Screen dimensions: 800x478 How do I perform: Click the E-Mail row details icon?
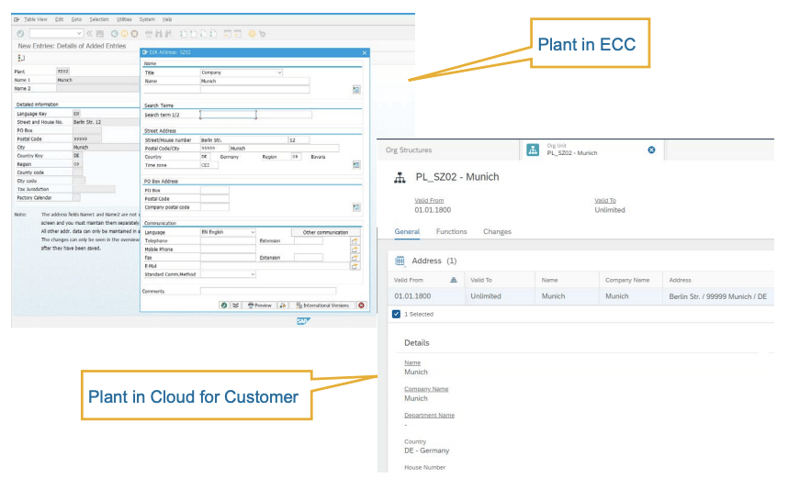[355, 266]
